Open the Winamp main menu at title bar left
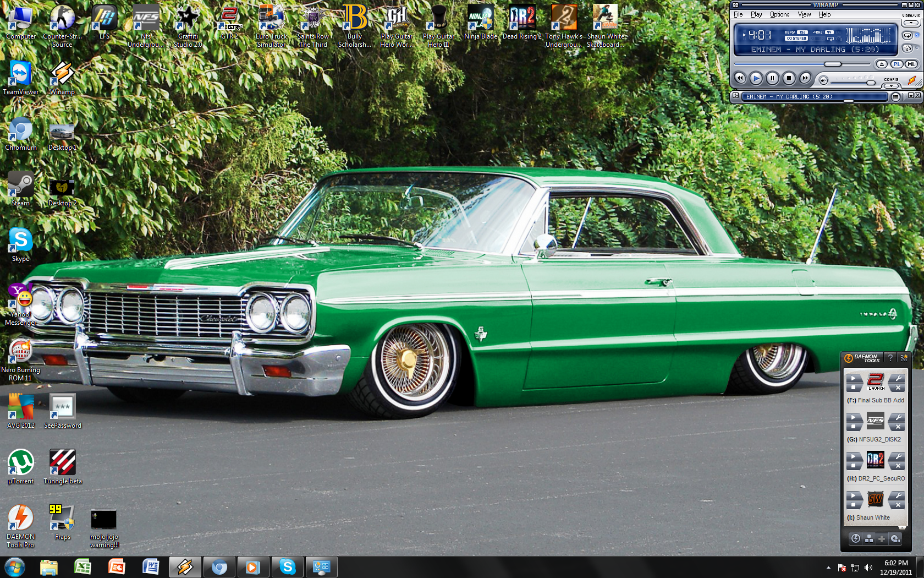The image size is (924, 578). 735,5
